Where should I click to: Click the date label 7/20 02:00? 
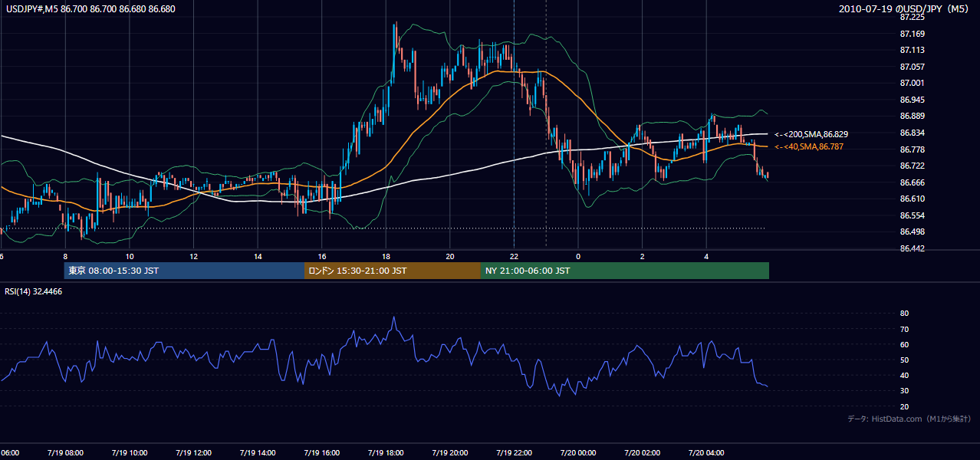click(x=642, y=453)
